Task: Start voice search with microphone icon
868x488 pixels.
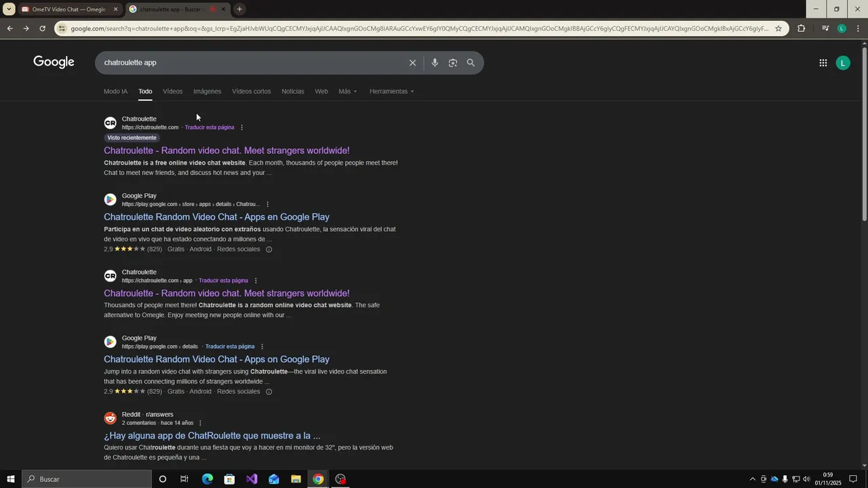Action: (435, 62)
